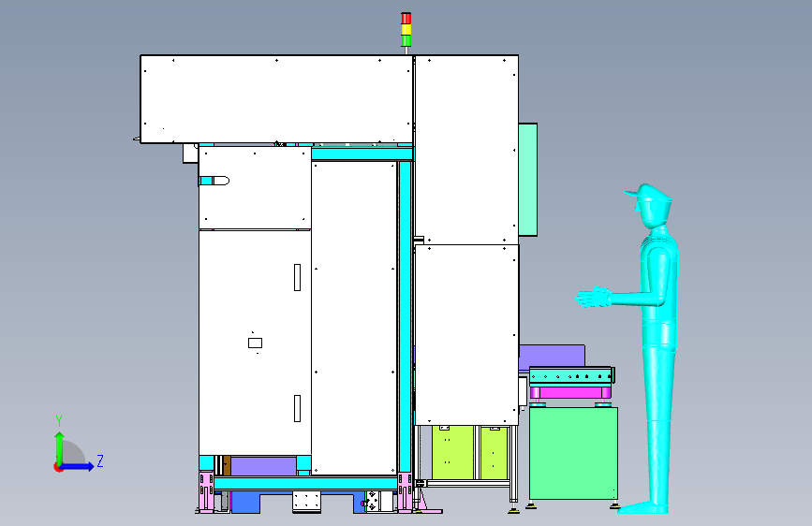Select the left lime-yellow panel under the right cabinet

(x=452, y=452)
